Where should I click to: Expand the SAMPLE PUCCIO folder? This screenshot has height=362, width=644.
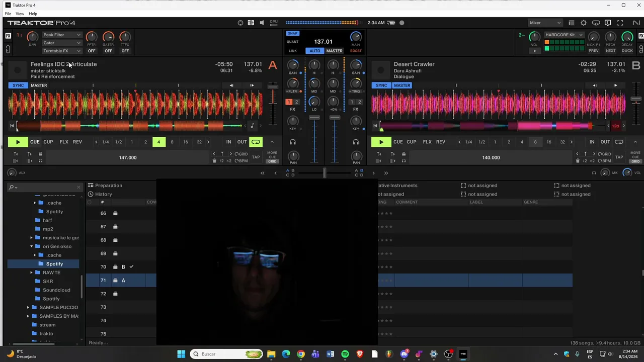pos(28,307)
